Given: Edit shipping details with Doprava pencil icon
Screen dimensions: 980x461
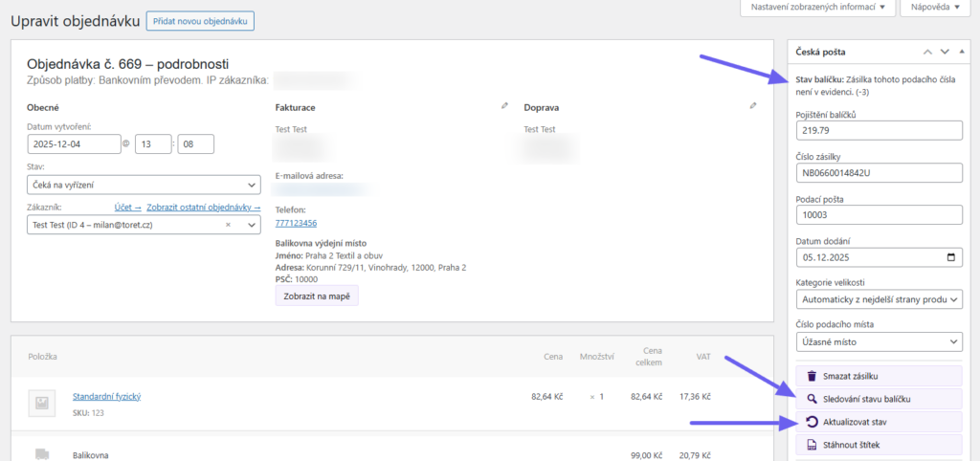Looking at the screenshot, I should pyautogui.click(x=753, y=106).
